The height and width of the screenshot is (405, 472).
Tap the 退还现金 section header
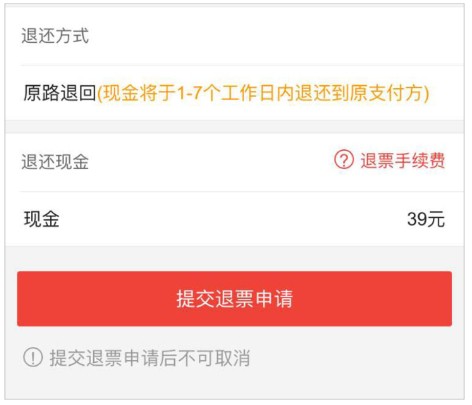(x=55, y=162)
